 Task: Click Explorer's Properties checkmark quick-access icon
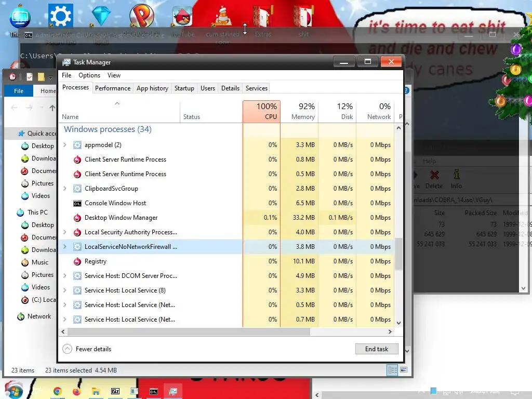30,77
